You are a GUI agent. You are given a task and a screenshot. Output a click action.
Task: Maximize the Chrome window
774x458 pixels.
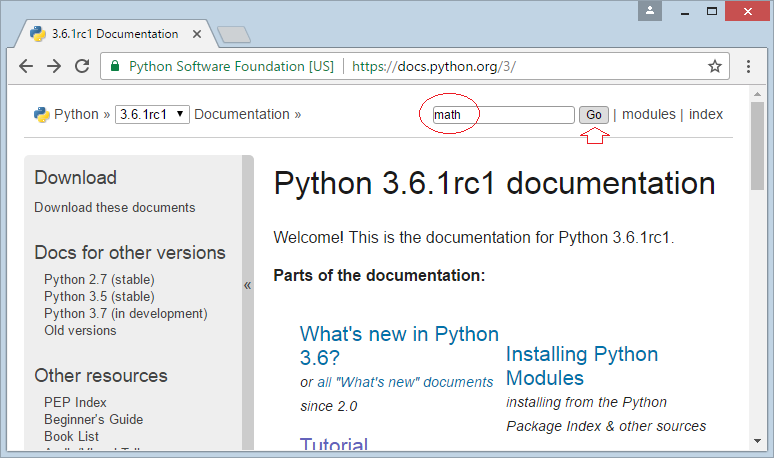click(x=711, y=11)
